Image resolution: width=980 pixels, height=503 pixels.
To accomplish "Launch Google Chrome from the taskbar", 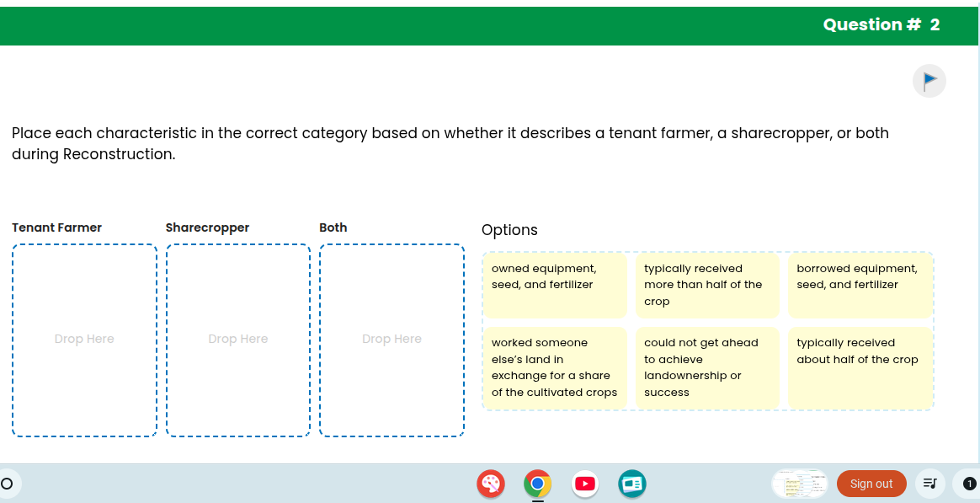I will [x=537, y=484].
